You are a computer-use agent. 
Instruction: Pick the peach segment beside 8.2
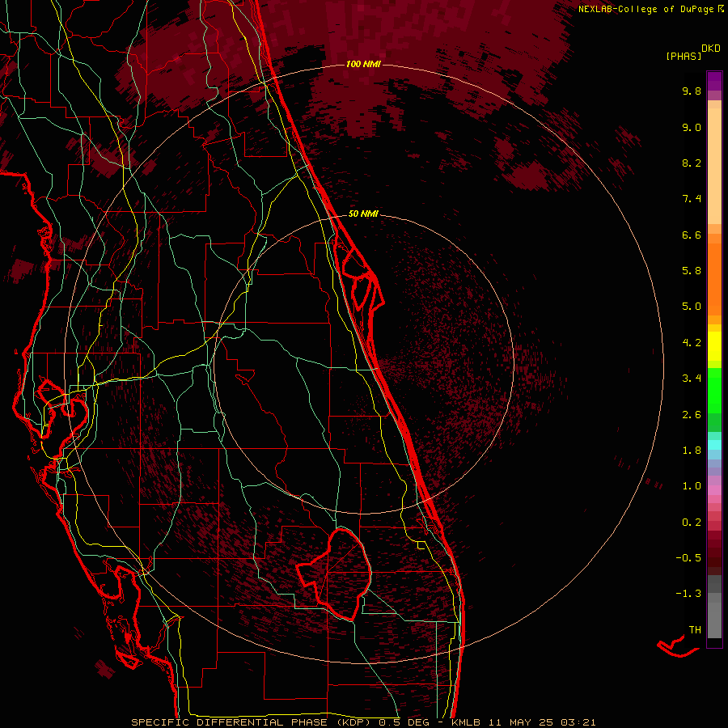point(714,166)
